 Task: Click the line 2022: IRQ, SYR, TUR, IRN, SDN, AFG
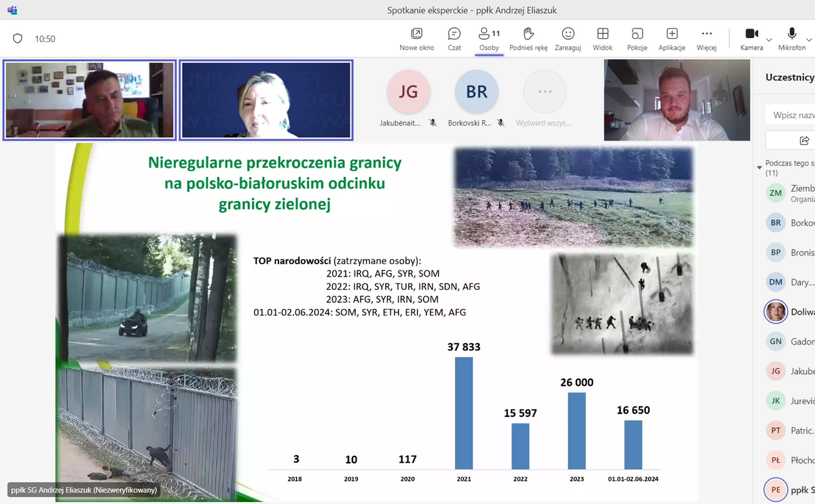pyautogui.click(x=403, y=286)
